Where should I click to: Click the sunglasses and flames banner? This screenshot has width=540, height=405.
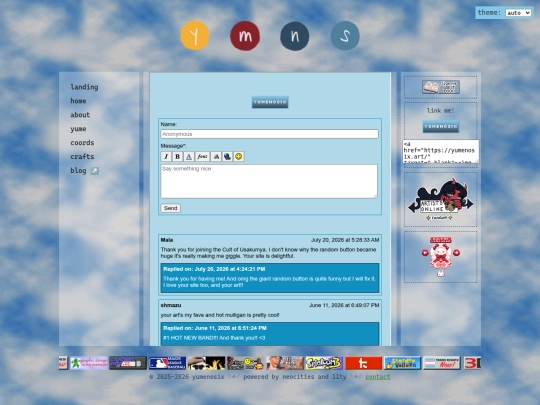(206, 363)
